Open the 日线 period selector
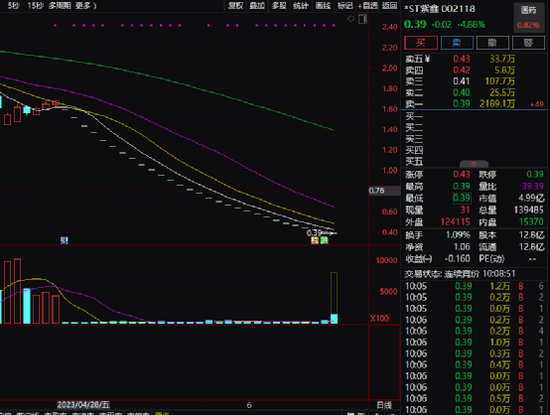Viewport: 550px width, 415px height. pyautogui.click(x=384, y=405)
